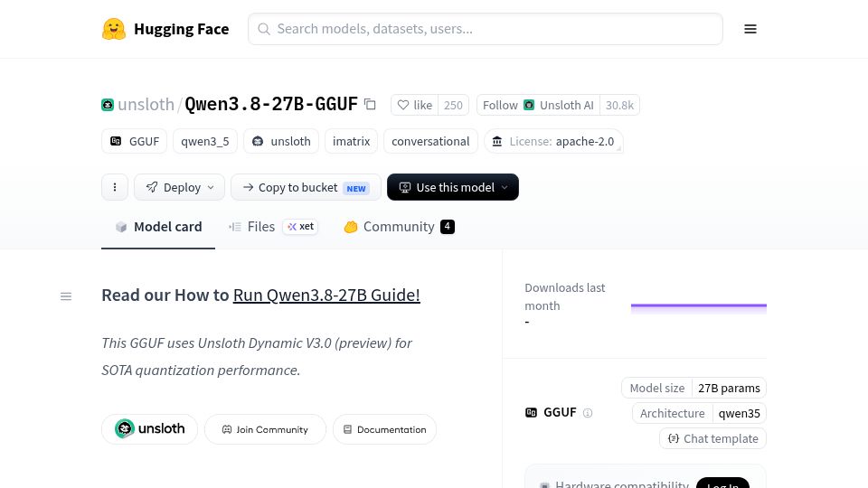This screenshot has height=488, width=868.
Task: Open the Run Qwen3.8-27B Guide link
Action: click(x=326, y=295)
